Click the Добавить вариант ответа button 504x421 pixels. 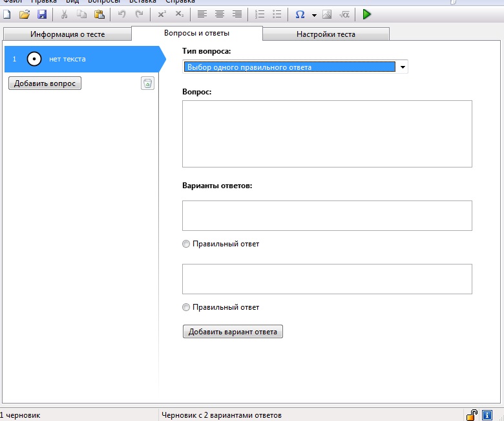[x=233, y=332]
